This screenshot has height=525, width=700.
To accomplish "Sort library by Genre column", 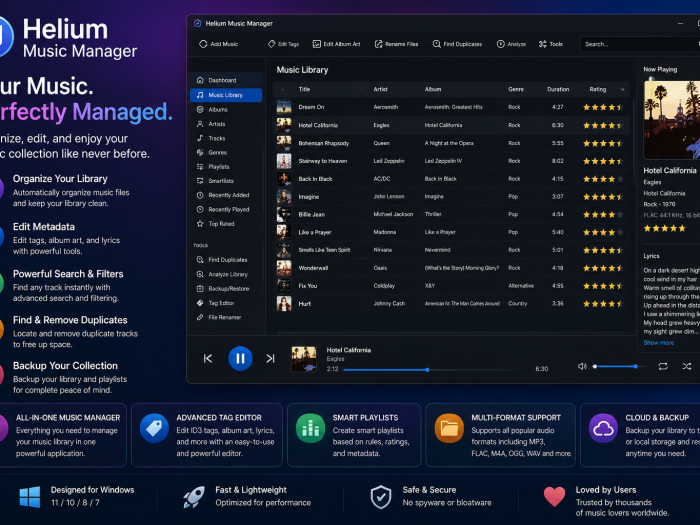I will [x=516, y=89].
